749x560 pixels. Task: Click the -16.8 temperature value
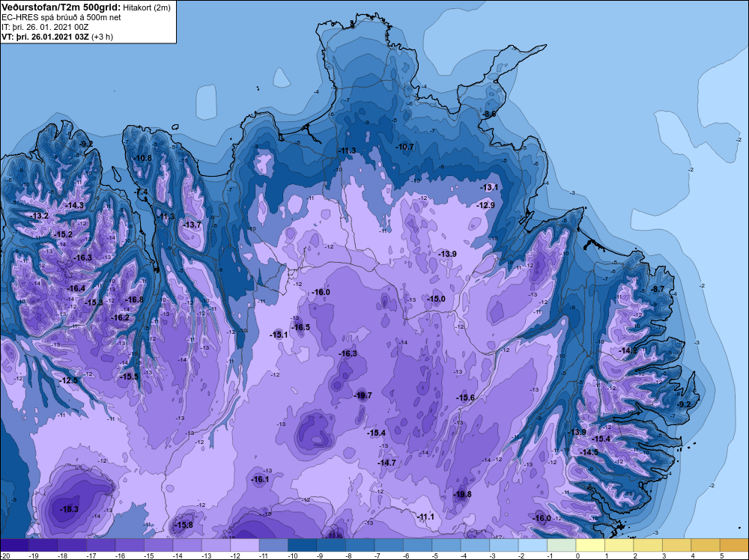pyautogui.click(x=134, y=299)
